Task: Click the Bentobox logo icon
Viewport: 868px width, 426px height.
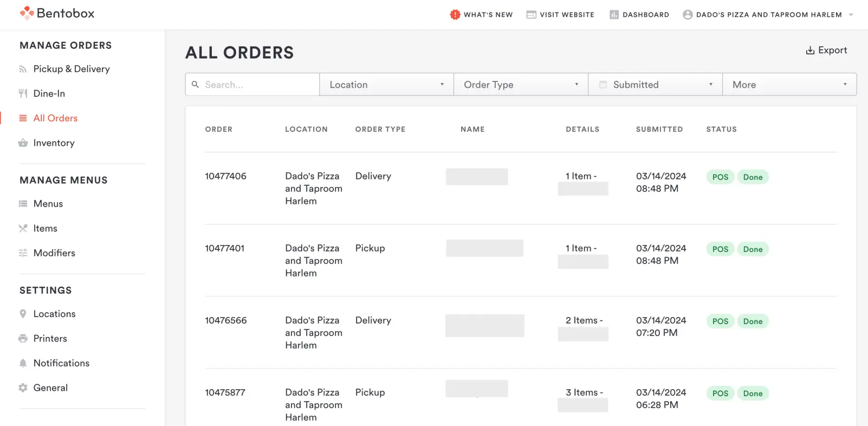Action: 27,13
